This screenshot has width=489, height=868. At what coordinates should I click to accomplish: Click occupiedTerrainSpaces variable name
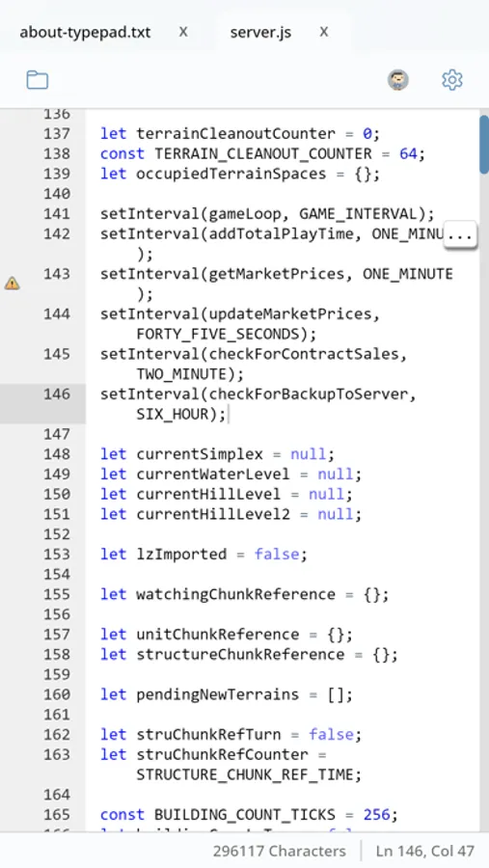coord(231,174)
